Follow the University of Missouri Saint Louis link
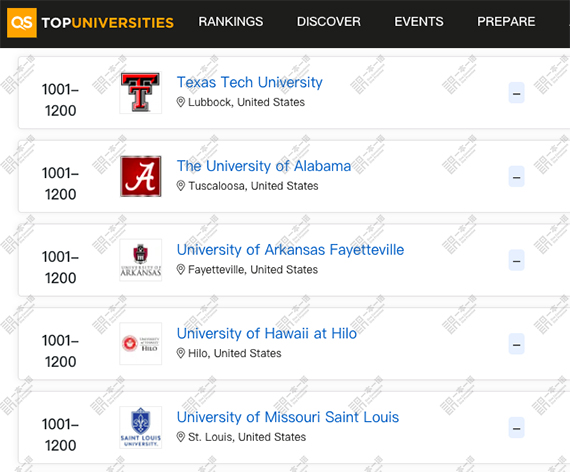Screen dimensions: 570x472 click(288, 417)
